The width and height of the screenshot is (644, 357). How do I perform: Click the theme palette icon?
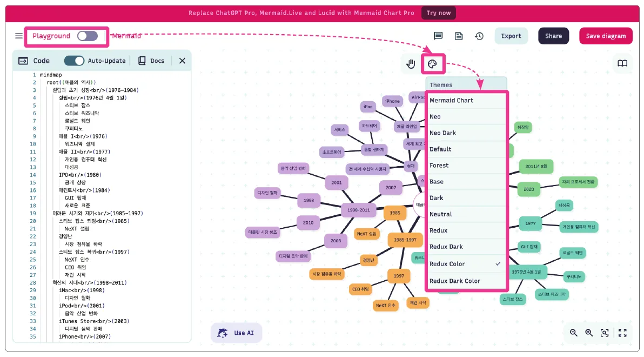coord(432,64)
